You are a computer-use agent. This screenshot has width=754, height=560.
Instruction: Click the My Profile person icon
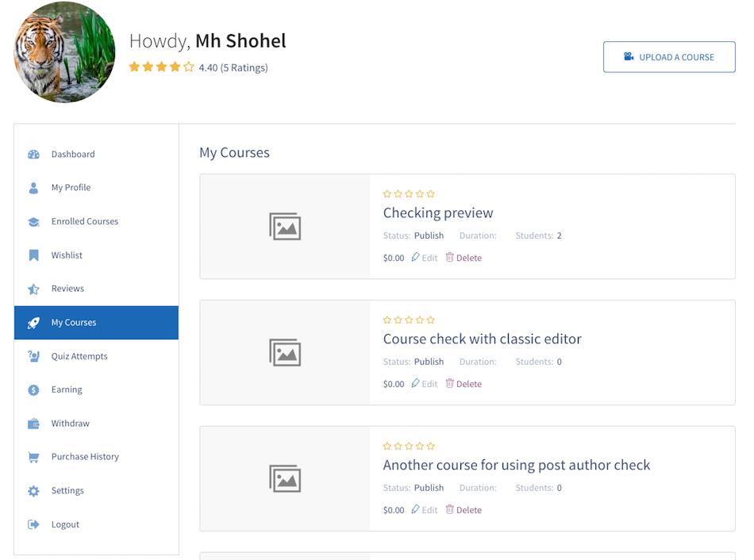[33, 188]
